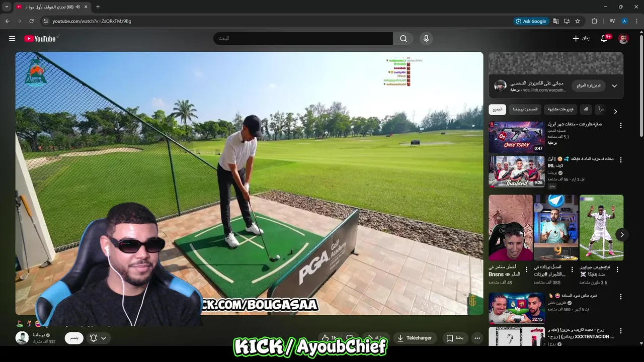The width and height of the screenshot is (644, 362).
Task: Mute tab via speaker icon on tab
Action: point(77,7)
